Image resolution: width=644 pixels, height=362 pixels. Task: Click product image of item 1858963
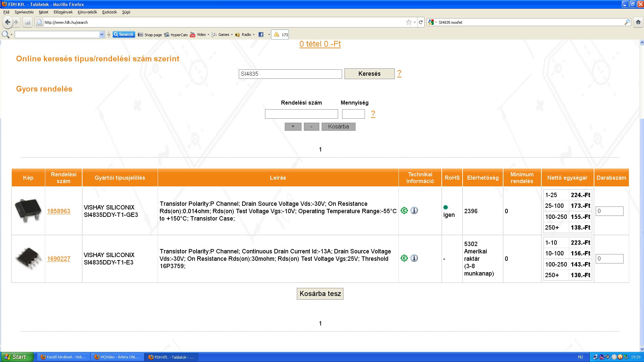coord(28,210)
